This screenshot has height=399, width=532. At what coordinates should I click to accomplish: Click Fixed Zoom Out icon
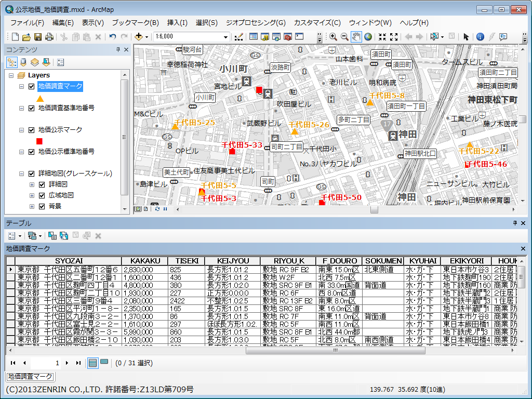[x=394, y=37]
